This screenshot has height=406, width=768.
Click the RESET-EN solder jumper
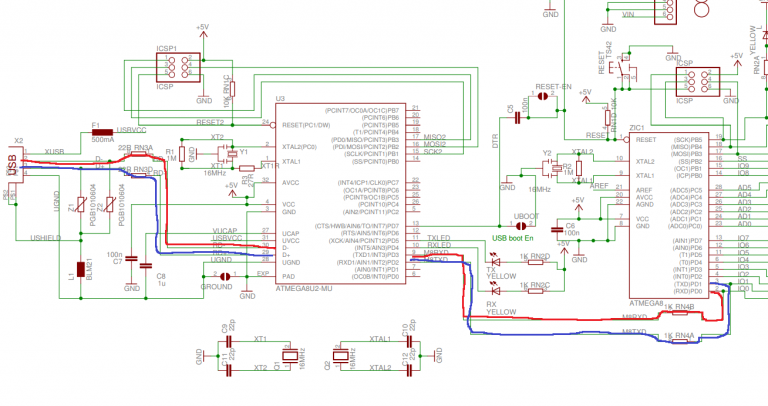543,96
